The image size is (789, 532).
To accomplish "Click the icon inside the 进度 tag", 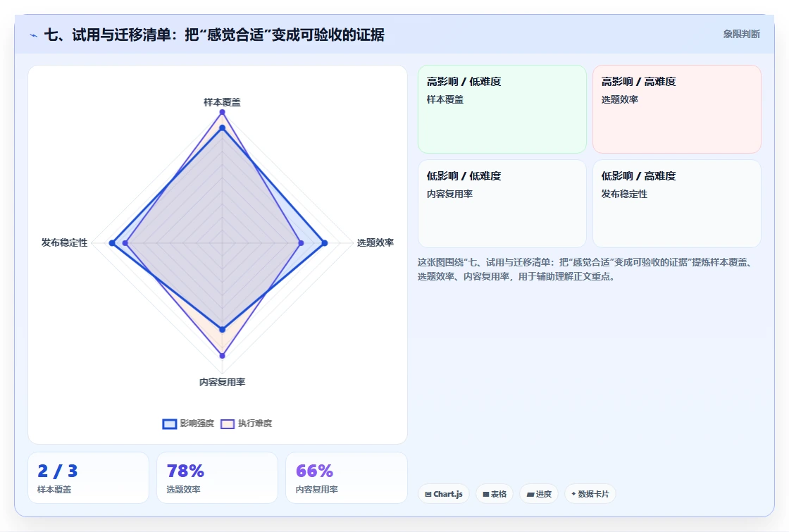I will [530, 494].
